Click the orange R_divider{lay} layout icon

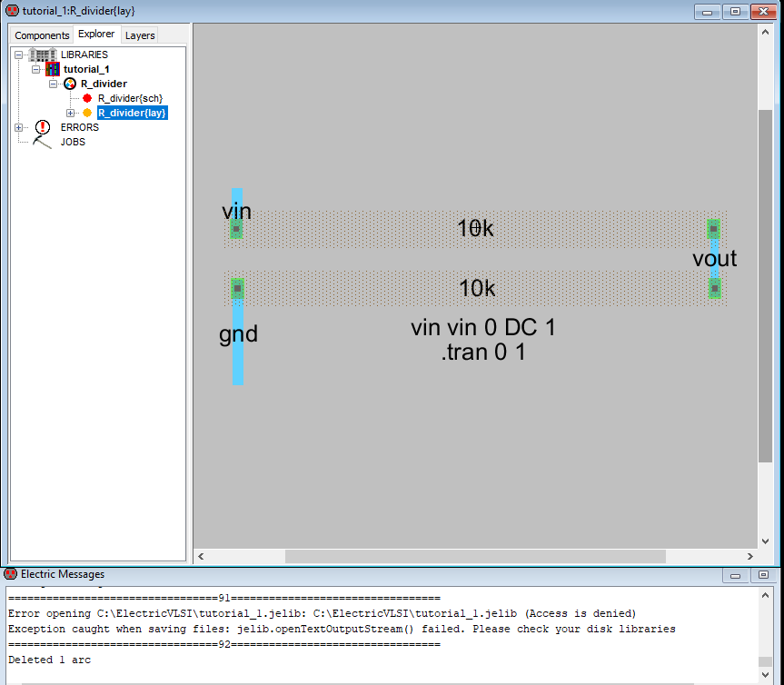(87, 113)
